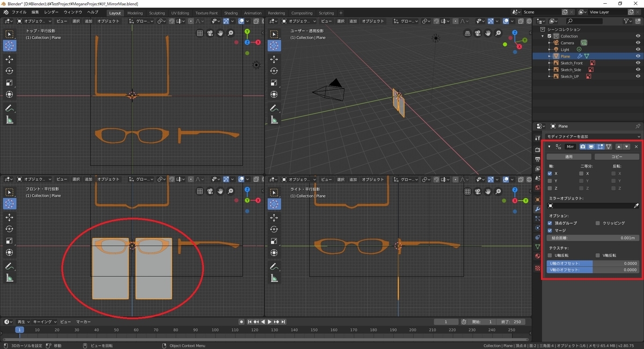The height and width of the screenshot is (349, 644).
Task: Hide Sketch_Front via its eye icon
Action: pos(638,63)
